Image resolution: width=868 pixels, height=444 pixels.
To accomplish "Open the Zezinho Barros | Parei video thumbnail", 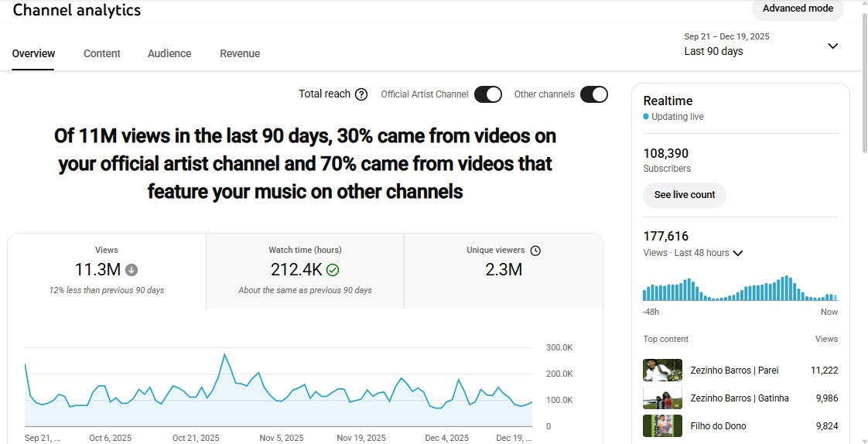I will pos(662,371).
